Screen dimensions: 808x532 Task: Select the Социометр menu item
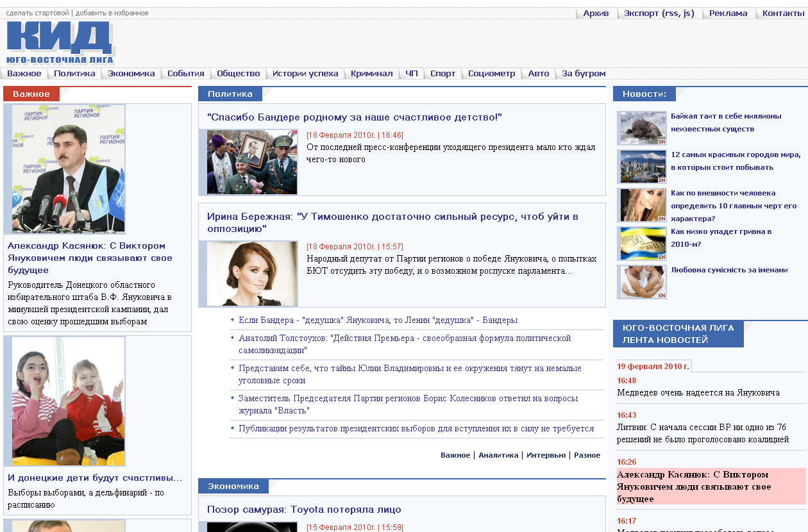pyautogui.click(x=491, y=74)
